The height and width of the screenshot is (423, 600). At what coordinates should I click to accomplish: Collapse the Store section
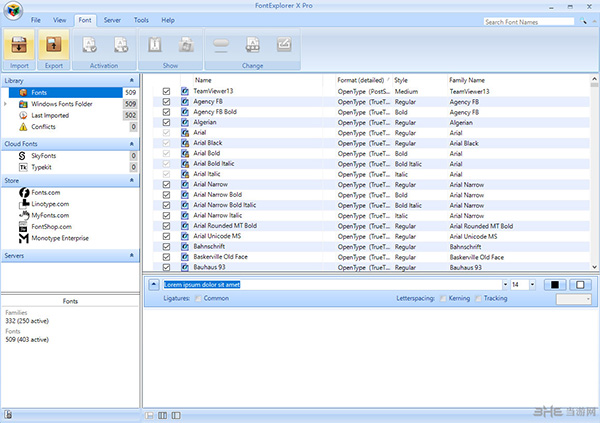tap(132, 180)
